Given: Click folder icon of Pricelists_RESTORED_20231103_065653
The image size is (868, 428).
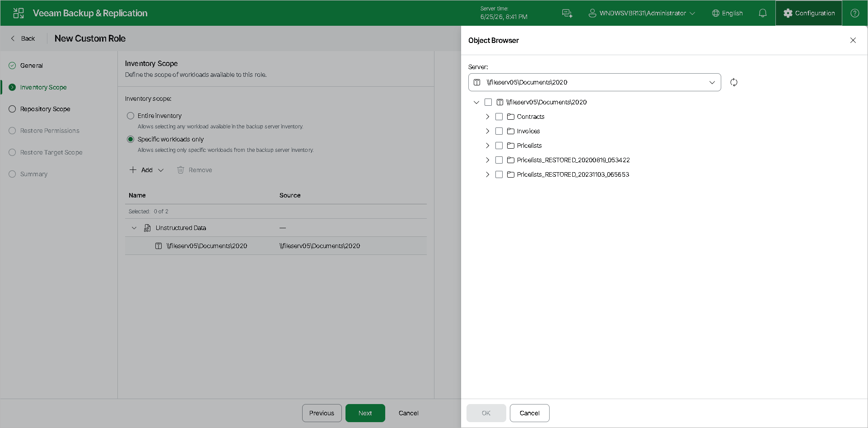Looking at the screenshot, I should (x=511, y=174).
